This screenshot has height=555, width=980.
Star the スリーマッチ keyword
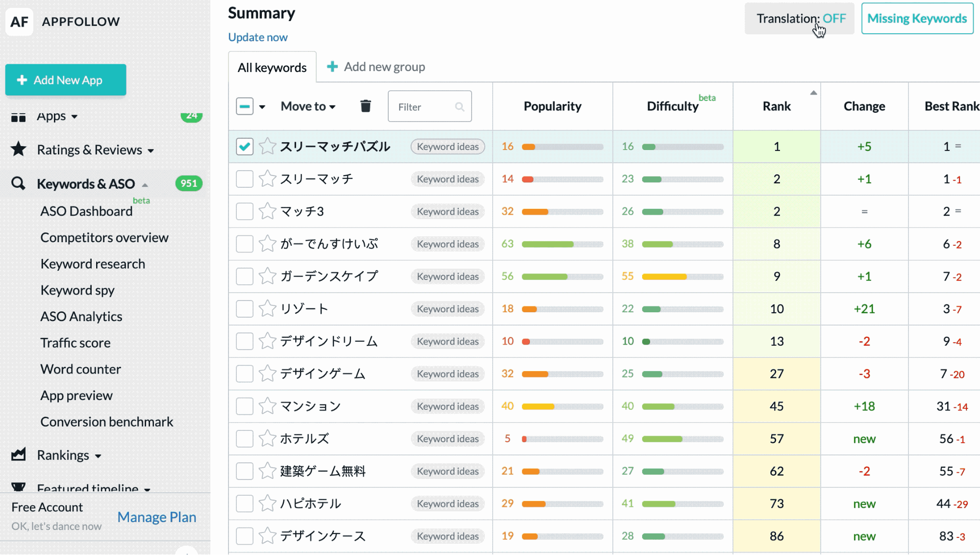coord(268,179)
